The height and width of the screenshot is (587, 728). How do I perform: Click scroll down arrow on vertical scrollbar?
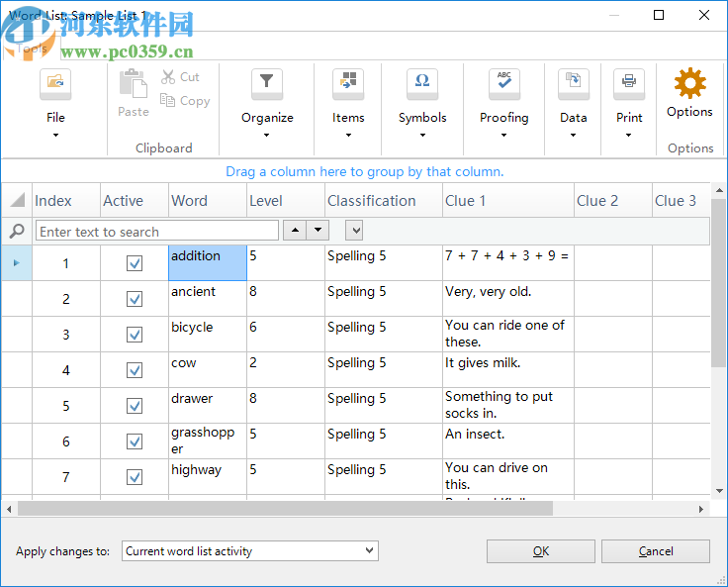(719, 491)
